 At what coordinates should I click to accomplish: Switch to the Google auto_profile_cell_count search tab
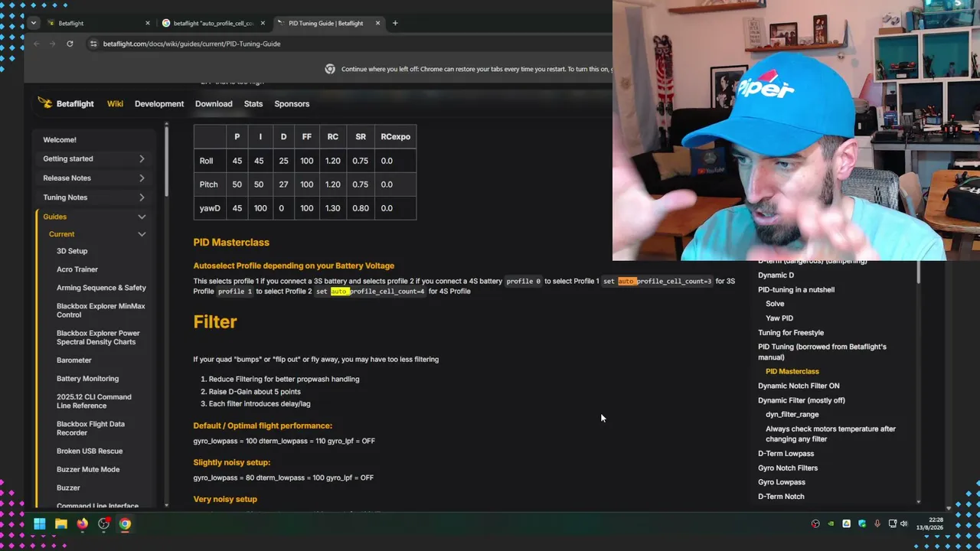click(212, 23)
